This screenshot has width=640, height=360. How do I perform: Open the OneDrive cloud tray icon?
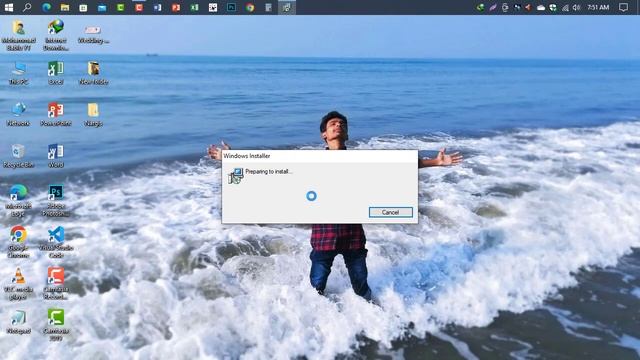541,7
